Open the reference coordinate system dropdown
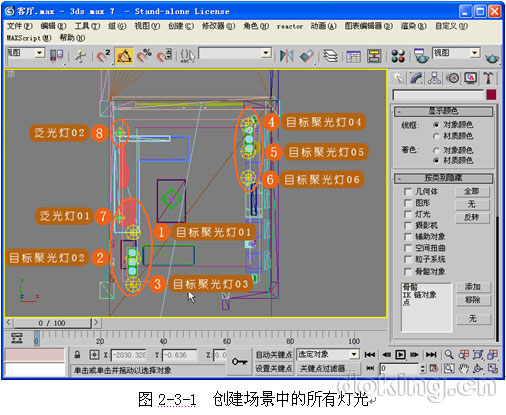506x415 pixels. coord(40,53)
